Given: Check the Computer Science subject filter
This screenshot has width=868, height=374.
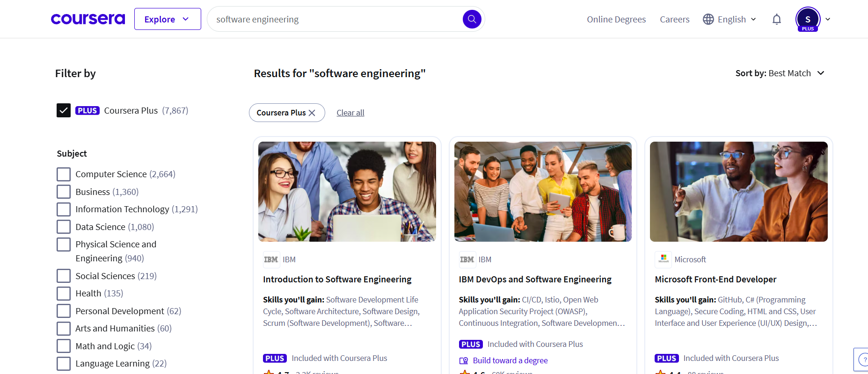Looking at the screenshot, I should click(x=64, y=174).
